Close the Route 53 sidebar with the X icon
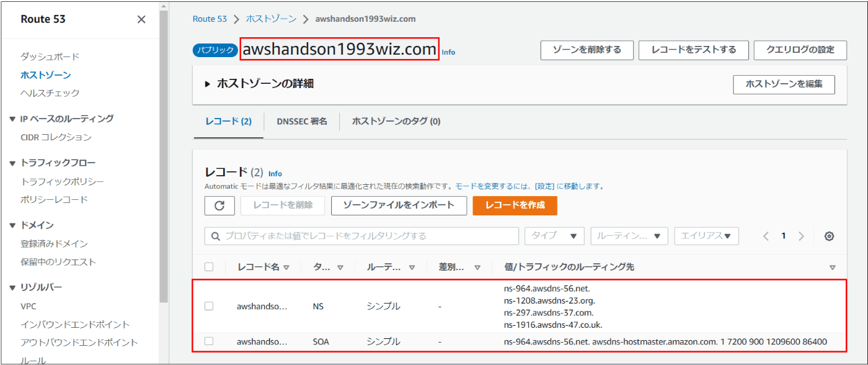Image resolution: width=868 pixels, height=365 pixels. coord(141,19)
